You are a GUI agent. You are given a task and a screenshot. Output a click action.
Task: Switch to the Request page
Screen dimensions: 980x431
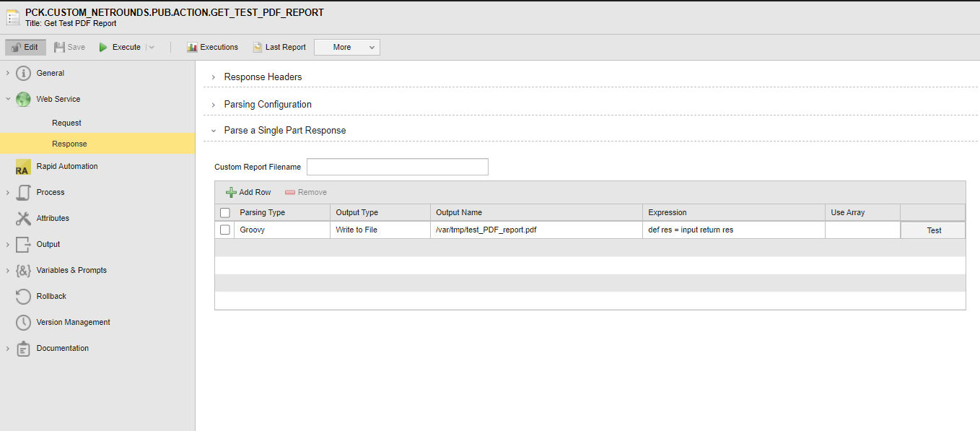66,122
